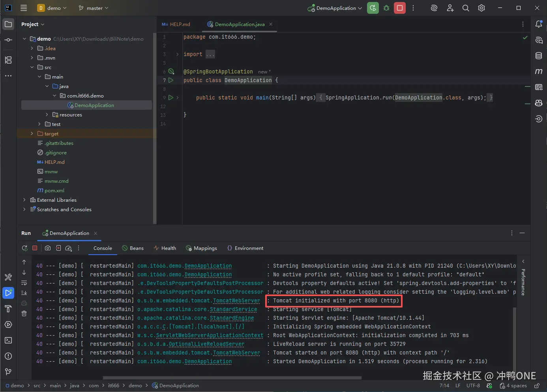This screenshot has height=392, width=547.
Task: Select the .gitignore file
Action: pos(52,152)
